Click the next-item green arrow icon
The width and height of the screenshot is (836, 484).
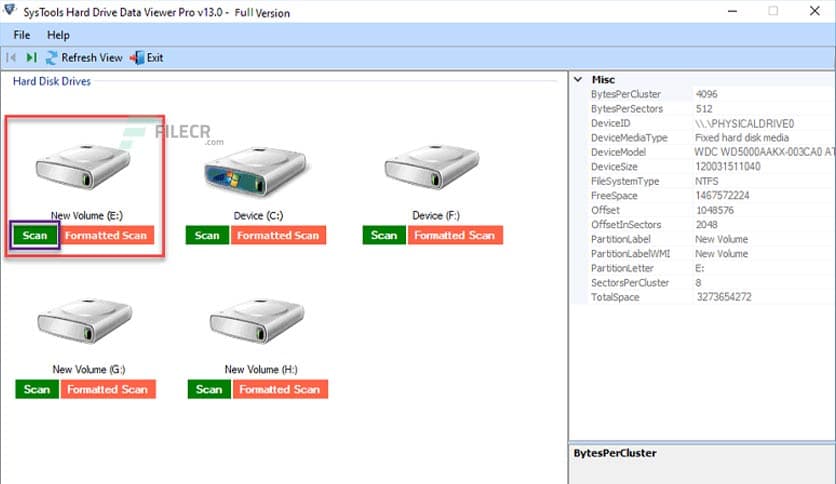tap(31, 57)
